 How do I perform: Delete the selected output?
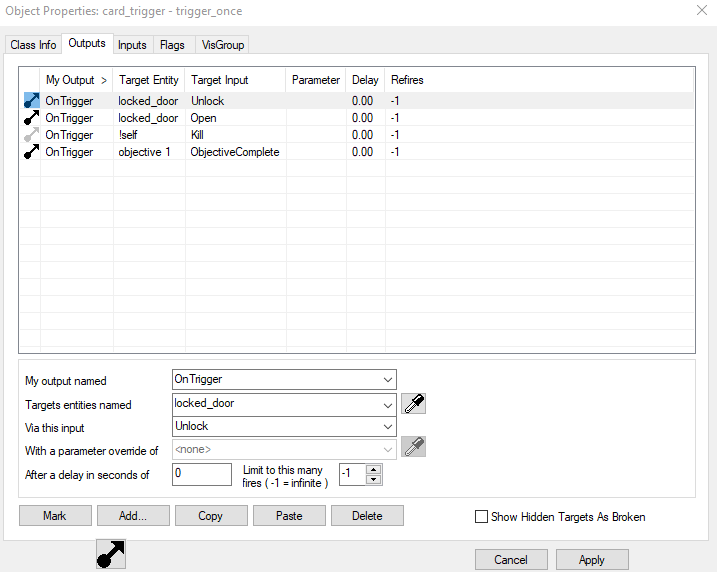[367, 516]
